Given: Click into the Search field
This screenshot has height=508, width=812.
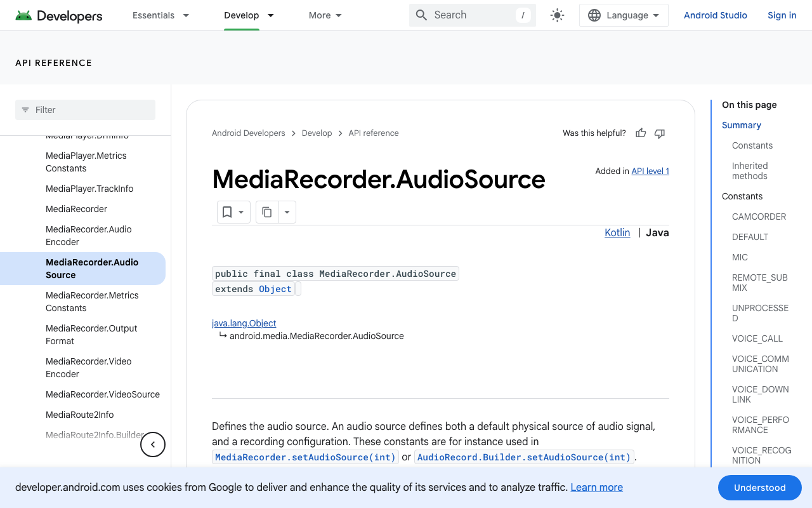Looking at the screenshot, I should (473, 15).
